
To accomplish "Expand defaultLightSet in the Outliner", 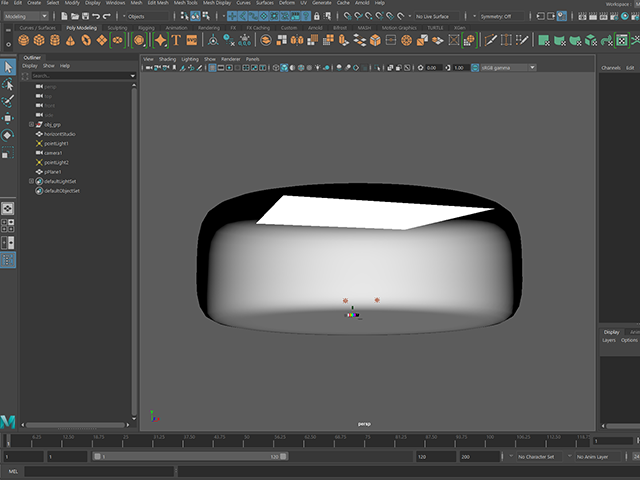I will (31, 181).
